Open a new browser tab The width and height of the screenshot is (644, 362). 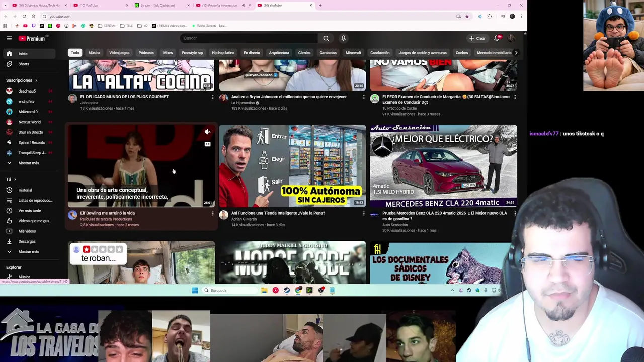[320, 5]
